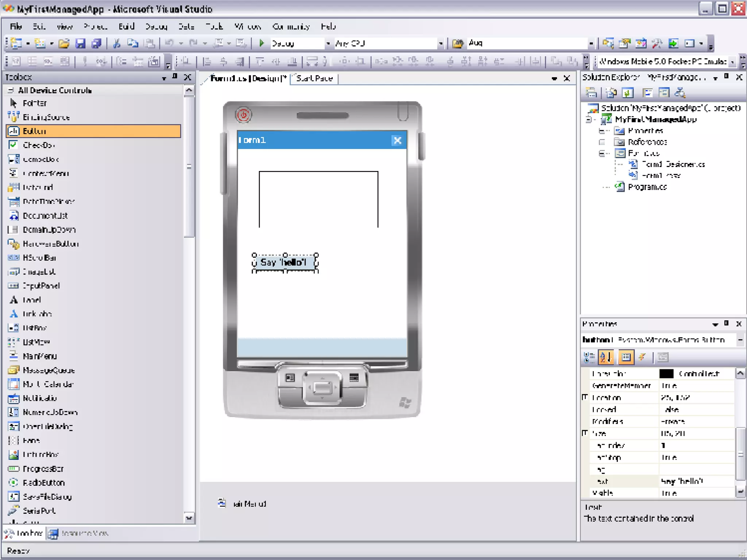Click View Class Diagram icon in Solution Explorer
Screen dimensions: 747x560
pos(680,93)
